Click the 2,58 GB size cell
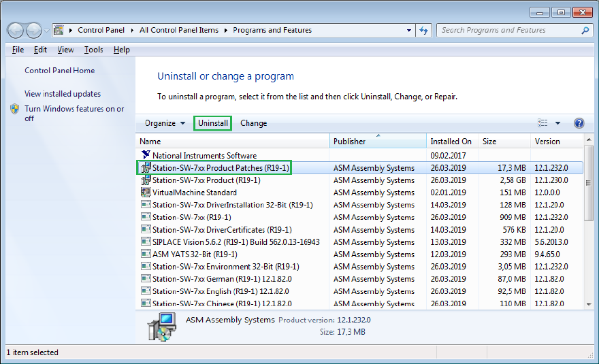The image size is (599, 364). point(513,180)
